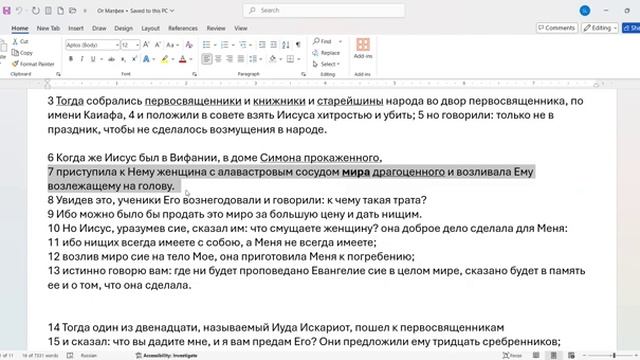The height and width of the screenshot is (360, 640).
Task: Open the Font dialog launcher
Action: coord(195,74)
